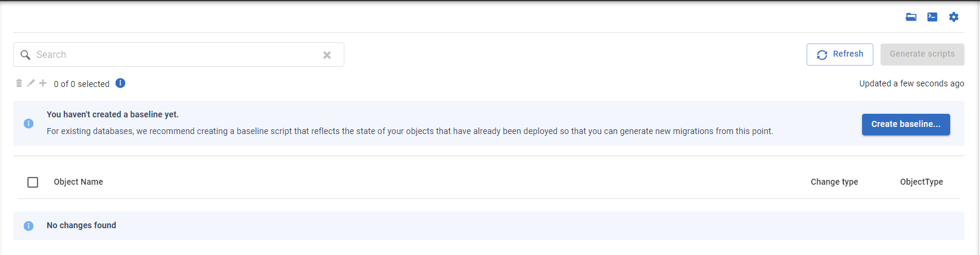This screenshot has width=980, height=255.
Task: Click the pencil edit icon
Action: pos(31,83)
